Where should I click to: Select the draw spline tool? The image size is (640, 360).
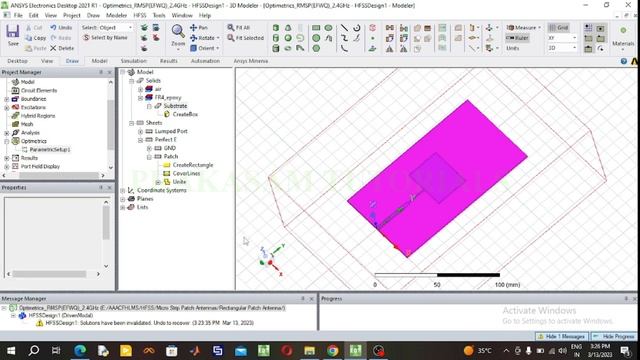click(344, 38)
